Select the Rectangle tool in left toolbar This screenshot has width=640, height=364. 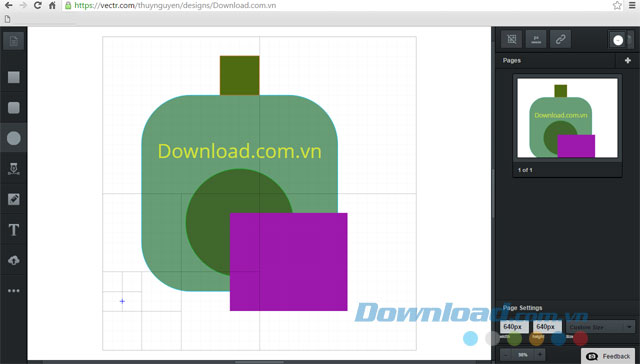(13, 77)
